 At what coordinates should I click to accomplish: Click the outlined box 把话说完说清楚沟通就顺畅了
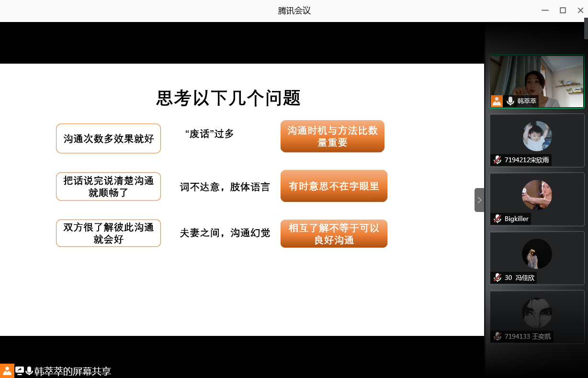pyautogui.click(x=108, y=187)
